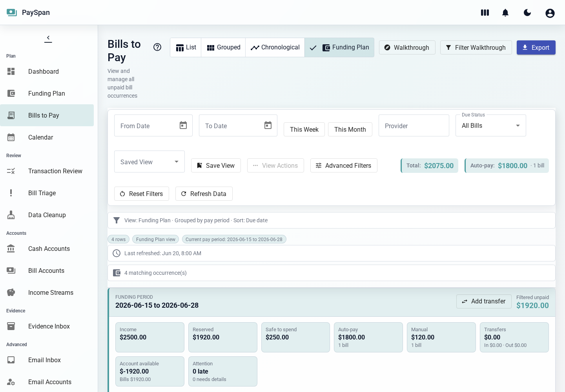This screenshot has width=565, height=392.
Task: Add transfer to the funding period
Action: (x=484, y=301)
